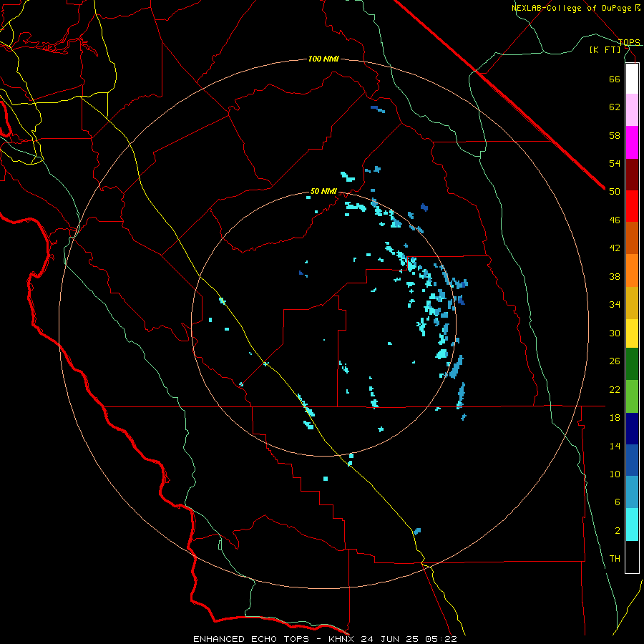
Task: Click the legend value 54
Action: (x=615, y=163)
